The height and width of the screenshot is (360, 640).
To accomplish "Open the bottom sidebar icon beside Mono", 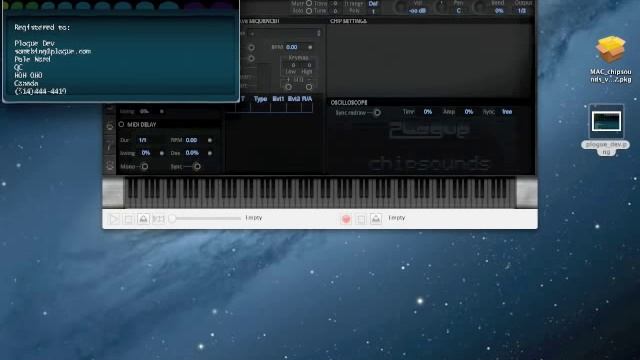I will [109, 166].
